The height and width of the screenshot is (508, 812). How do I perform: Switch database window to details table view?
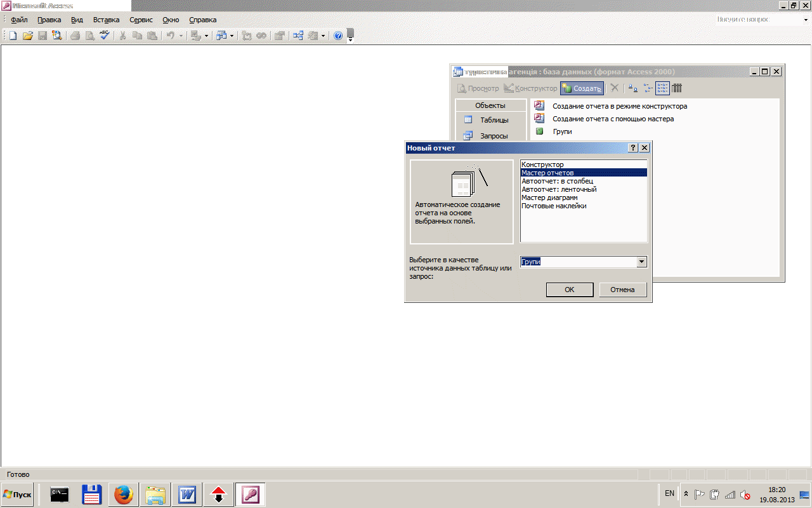[677, 88]
